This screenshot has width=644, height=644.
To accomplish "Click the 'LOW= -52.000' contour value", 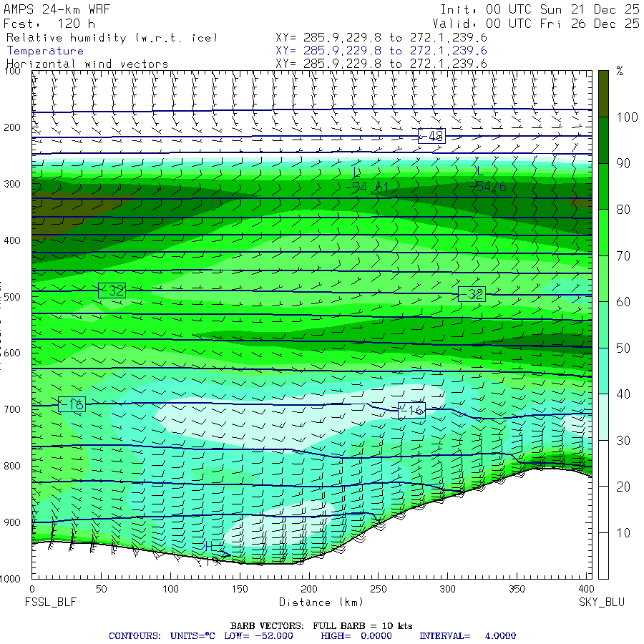I will [x=259, y=636].
